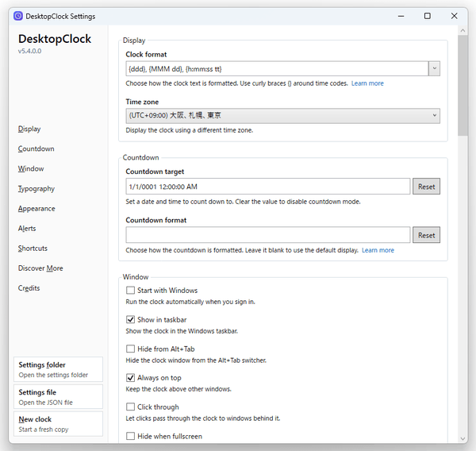Go to Display section in sidebar

pyautogui.click(x=29, y=129)
